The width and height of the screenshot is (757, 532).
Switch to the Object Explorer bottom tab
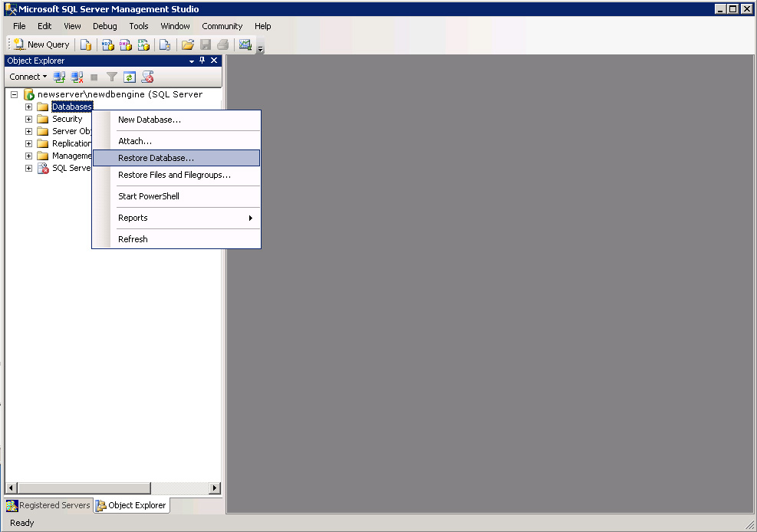pos(132,505)
